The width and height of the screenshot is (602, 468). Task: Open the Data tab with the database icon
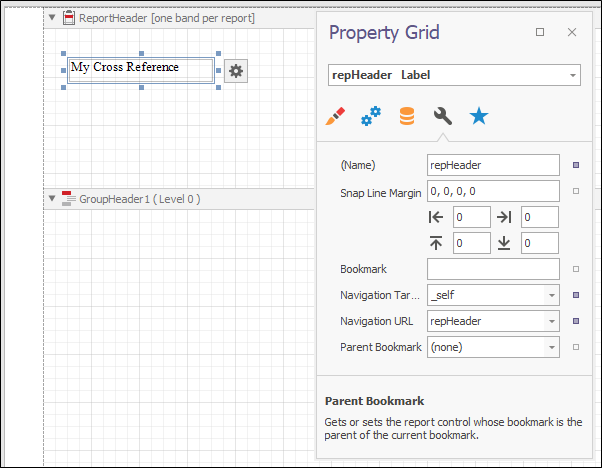[x=407, y=116]
